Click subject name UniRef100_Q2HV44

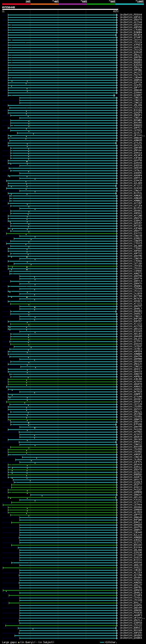click(x=131, y=163)
